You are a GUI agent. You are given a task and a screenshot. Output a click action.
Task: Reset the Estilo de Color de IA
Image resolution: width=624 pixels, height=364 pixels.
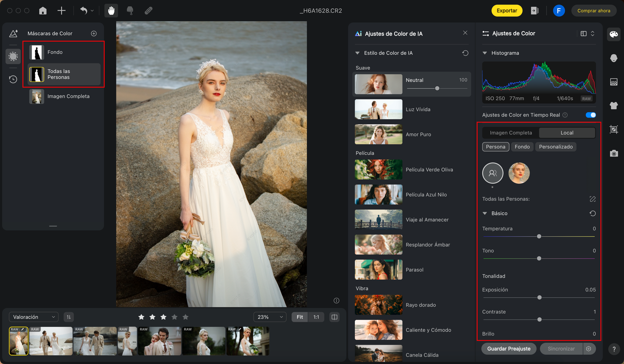465,53
